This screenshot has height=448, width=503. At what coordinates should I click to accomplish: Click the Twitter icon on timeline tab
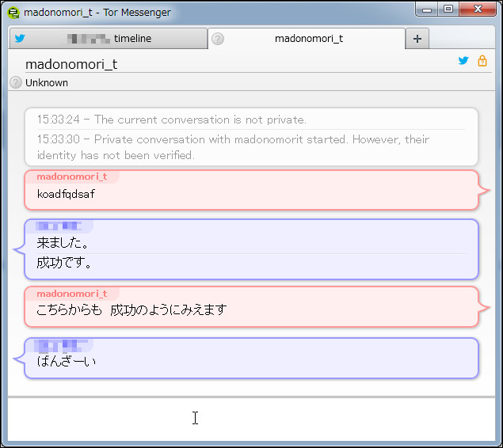[x=20, y=38]
